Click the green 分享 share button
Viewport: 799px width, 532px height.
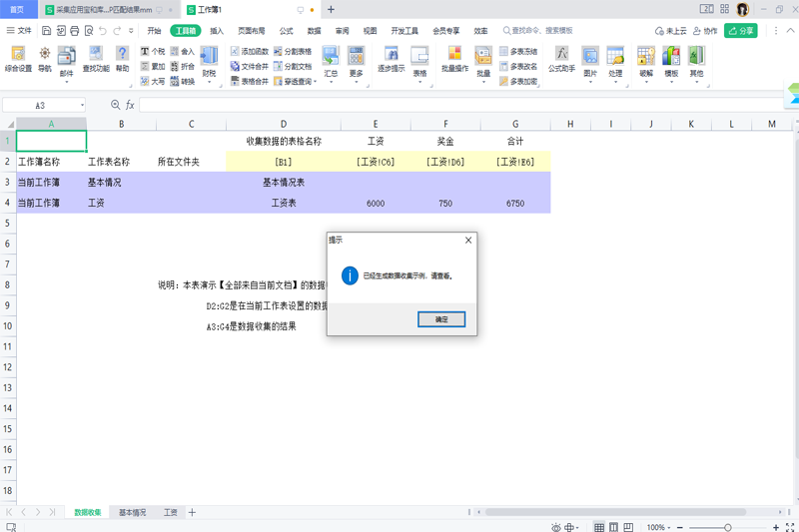(741, 31)
